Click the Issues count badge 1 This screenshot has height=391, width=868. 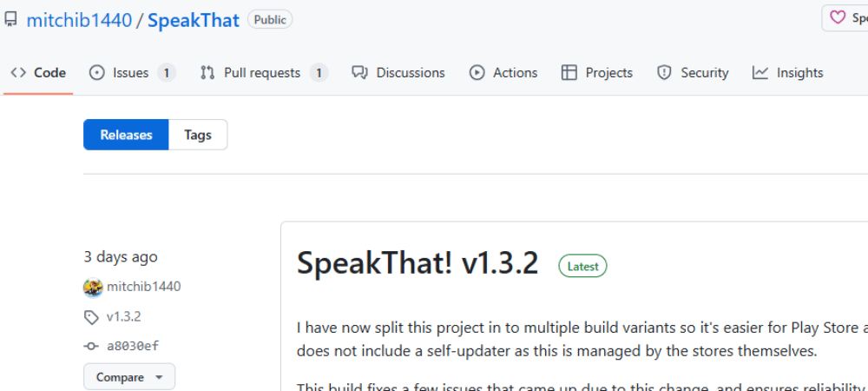tap(167, 72)
